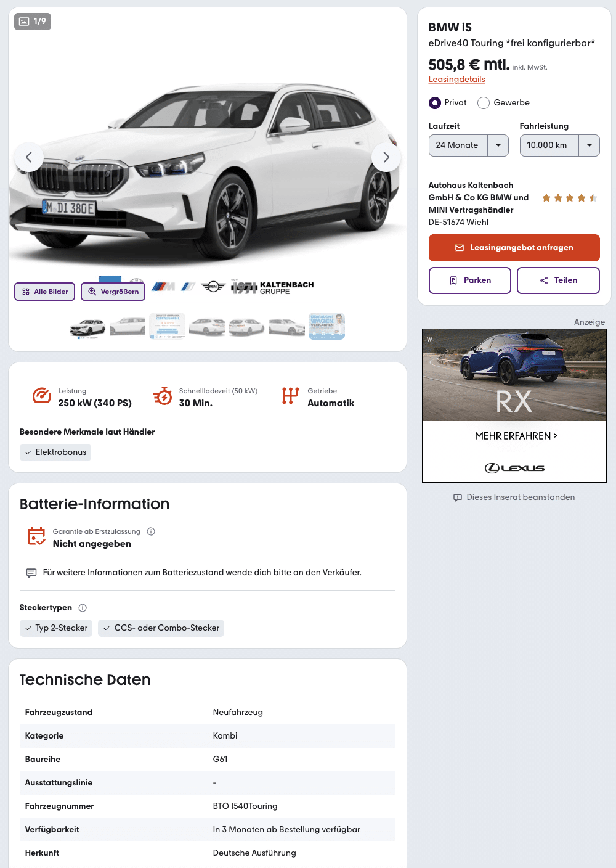Open info icon beside Steckertypen
The height and width of the screenshot is (868, 616).
(x=83, y=608)
